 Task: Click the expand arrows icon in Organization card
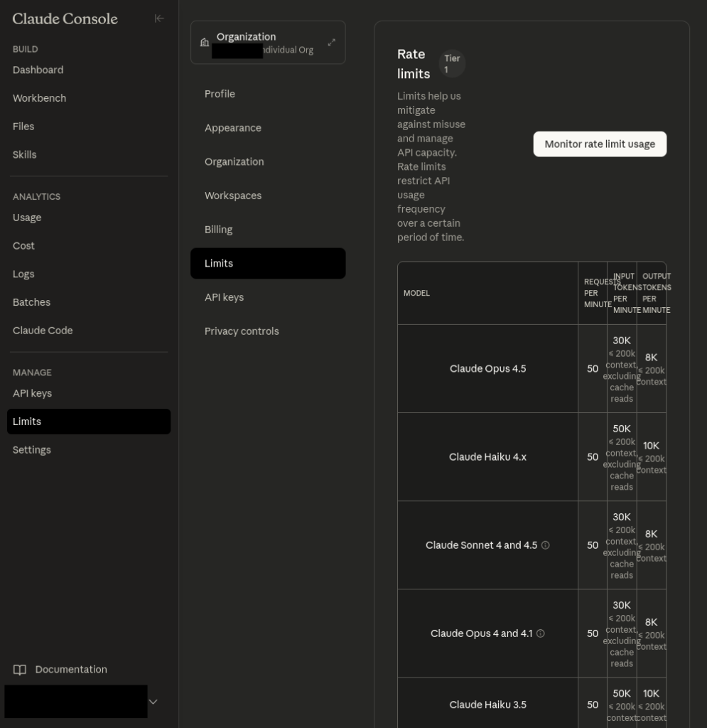coord(331,43)
